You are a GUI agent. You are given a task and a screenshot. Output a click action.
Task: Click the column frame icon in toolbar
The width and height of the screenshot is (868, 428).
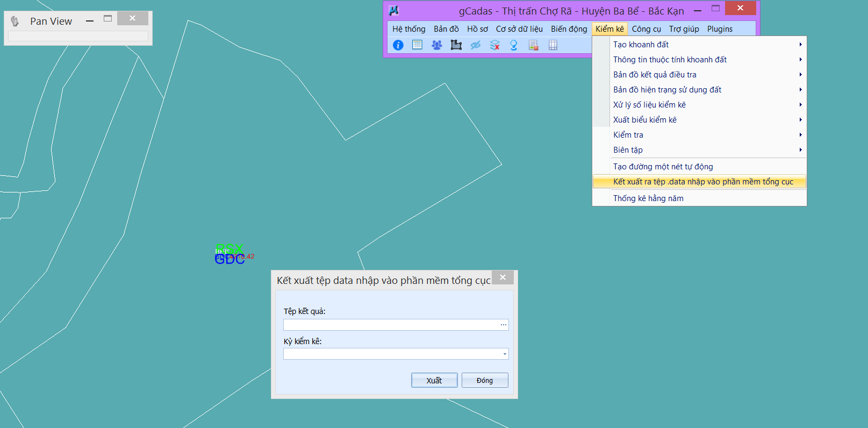pos(553,45)
